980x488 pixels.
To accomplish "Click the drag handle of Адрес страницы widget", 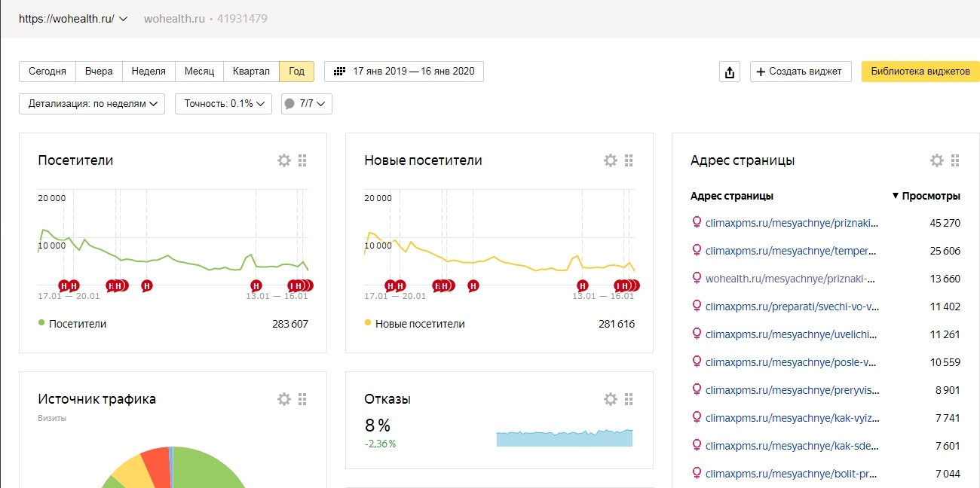I will click(x=955, y=160).
